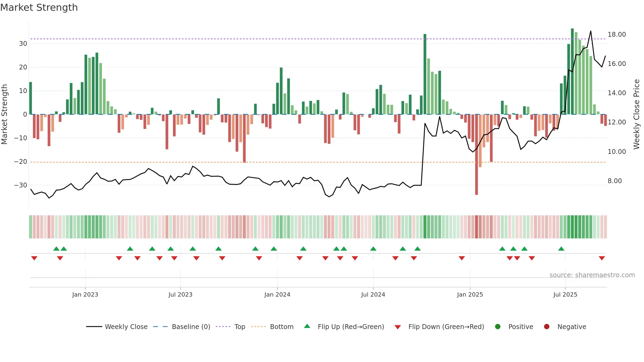Click the first red flip-down marker
This screenshot has width=644, height=362.
point(34,258)
